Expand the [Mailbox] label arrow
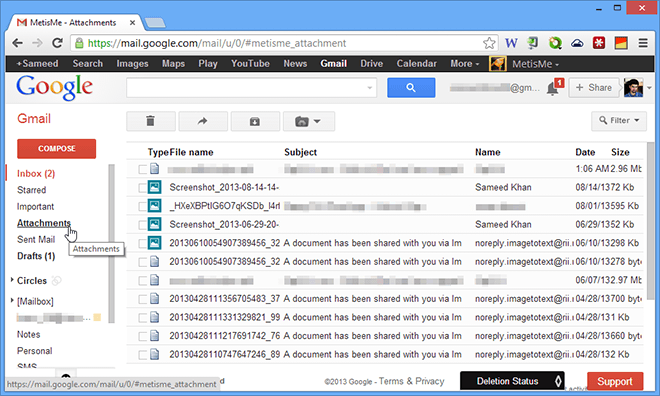The image size is (660, 396). coord(12,300)
